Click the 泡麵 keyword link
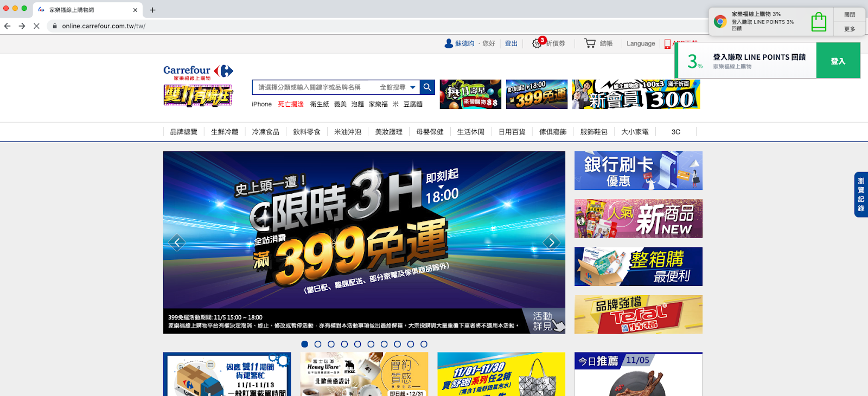 [x=358, y=104]
